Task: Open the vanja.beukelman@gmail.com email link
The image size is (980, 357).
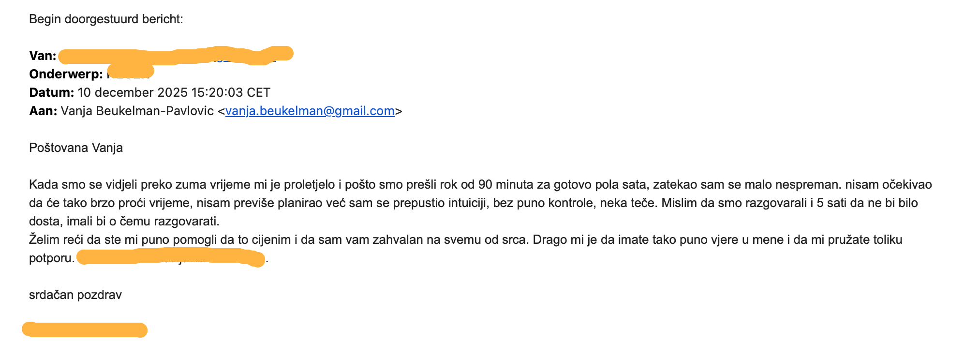Action: (x=310, y=111)
